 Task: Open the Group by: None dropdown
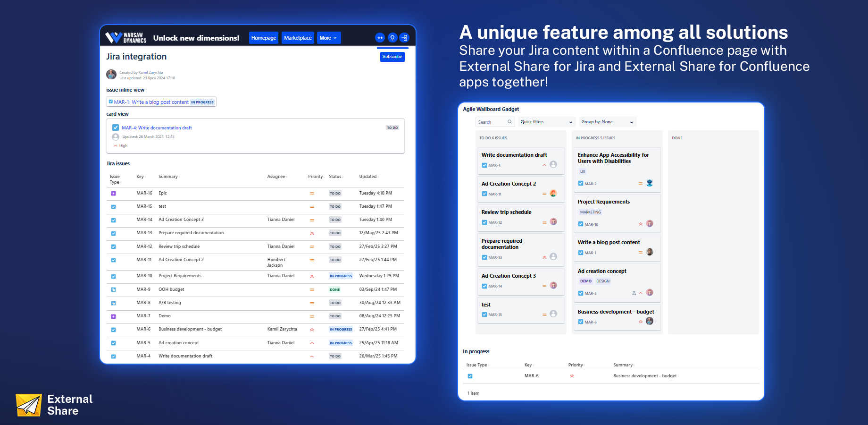pyautogui.click(x=608, y=122)
